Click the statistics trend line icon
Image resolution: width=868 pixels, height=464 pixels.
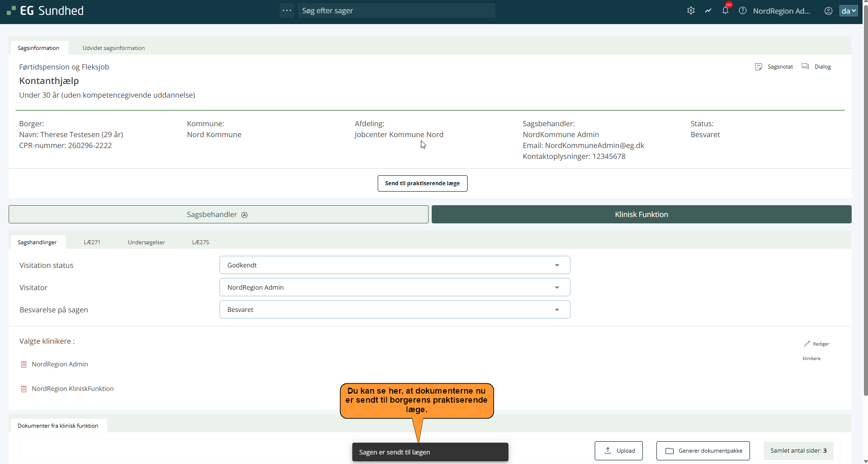pos(708,11)
